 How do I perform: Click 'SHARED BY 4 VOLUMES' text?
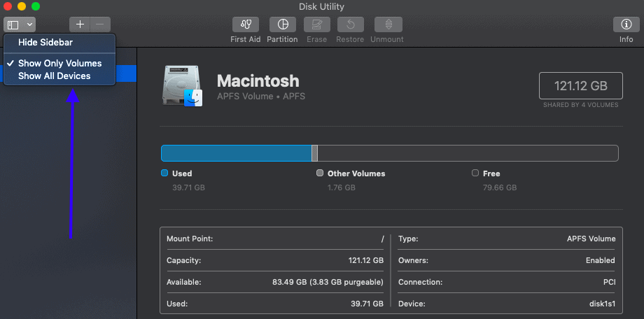coord(581,105)
